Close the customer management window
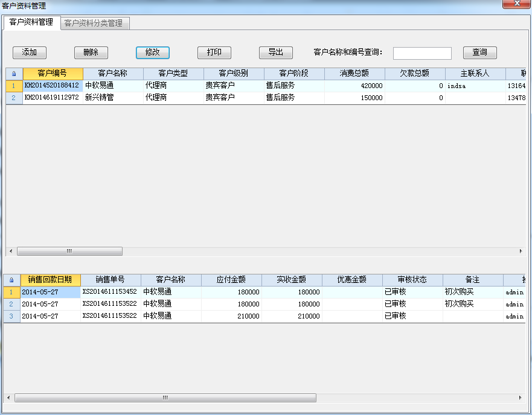The image size is (532, 415). [517, 4]
